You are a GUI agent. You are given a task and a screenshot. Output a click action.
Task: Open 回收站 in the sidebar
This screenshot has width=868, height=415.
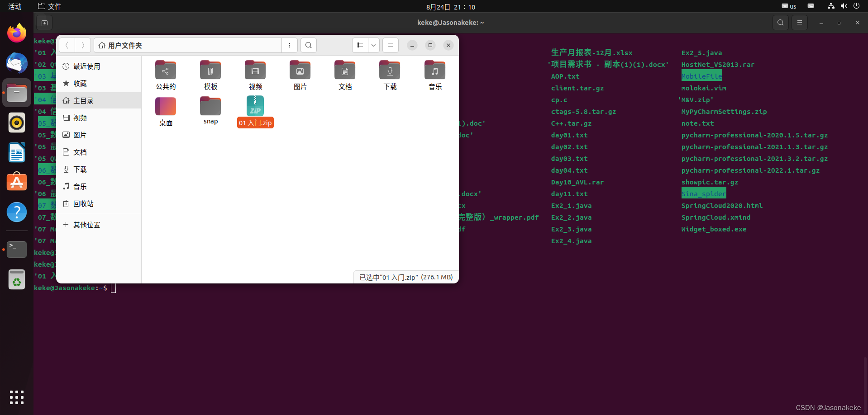99,204
